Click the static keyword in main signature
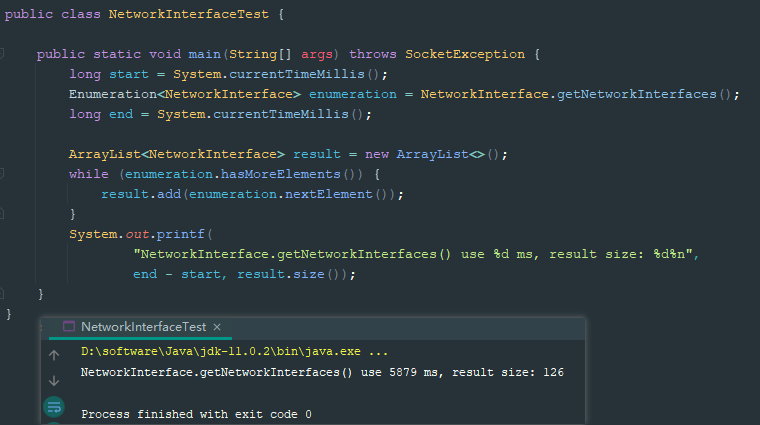 tap(117, 54)
